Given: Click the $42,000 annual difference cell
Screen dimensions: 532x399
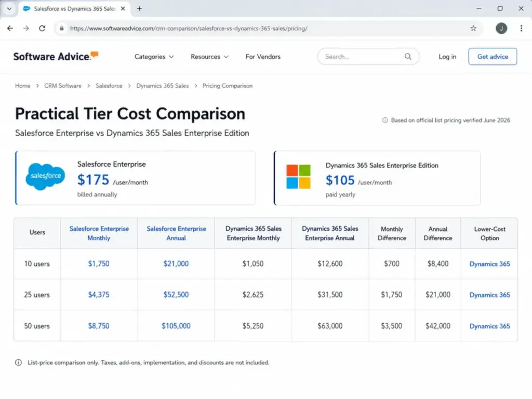Looking at the screenshot, I should 437,326.
